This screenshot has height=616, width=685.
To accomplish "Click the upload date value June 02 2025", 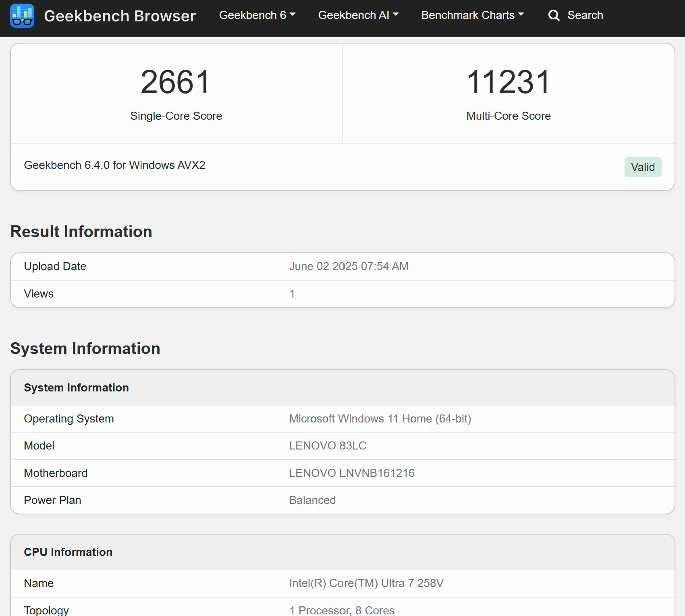I will tap(349, 266).
